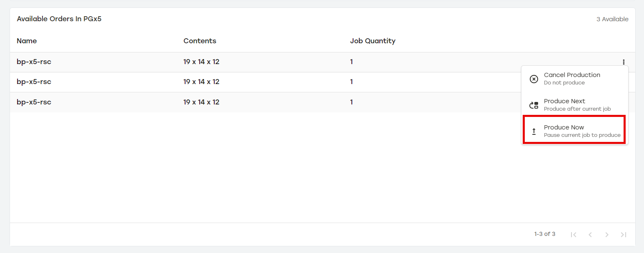Advance to the next page of orders
The height and width of the screenshot is (253, 644).
607,235
